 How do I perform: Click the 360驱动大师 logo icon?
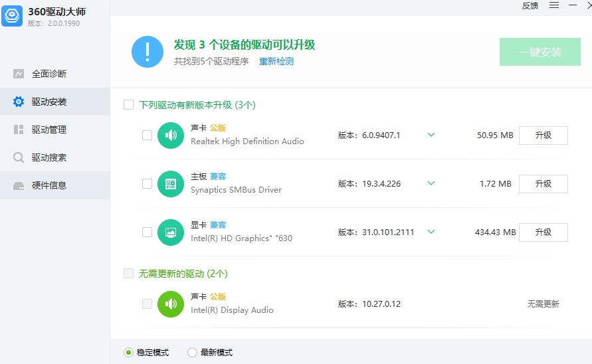12,16
